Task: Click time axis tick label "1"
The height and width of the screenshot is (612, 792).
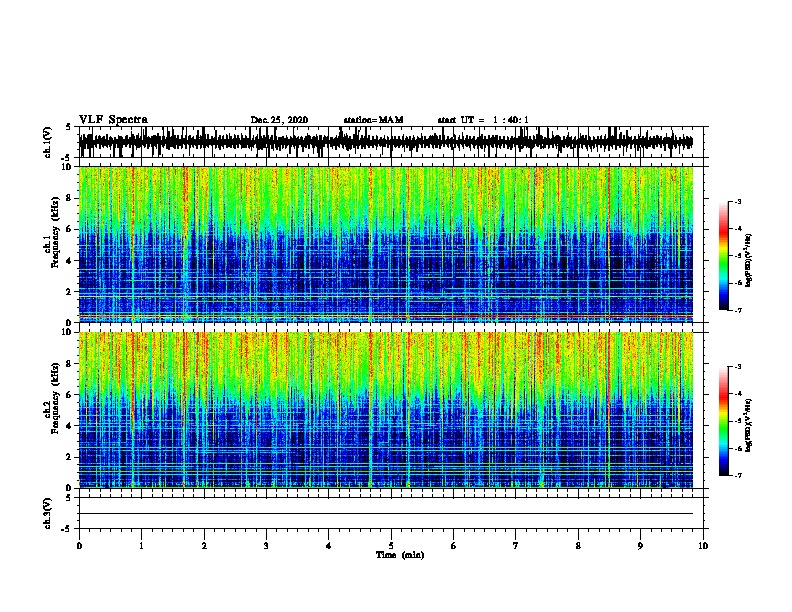Action: tap(141, 546)
